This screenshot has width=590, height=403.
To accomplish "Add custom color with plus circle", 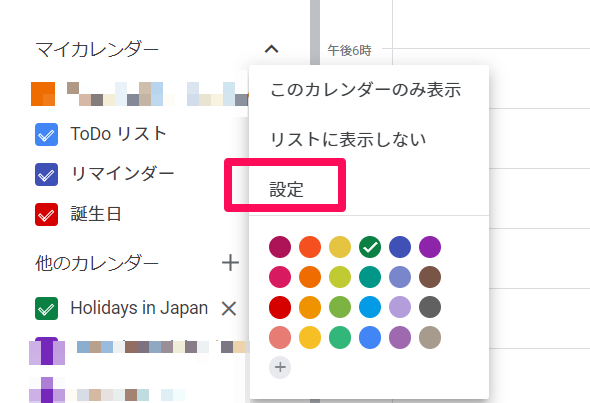I will pos(280,367).
